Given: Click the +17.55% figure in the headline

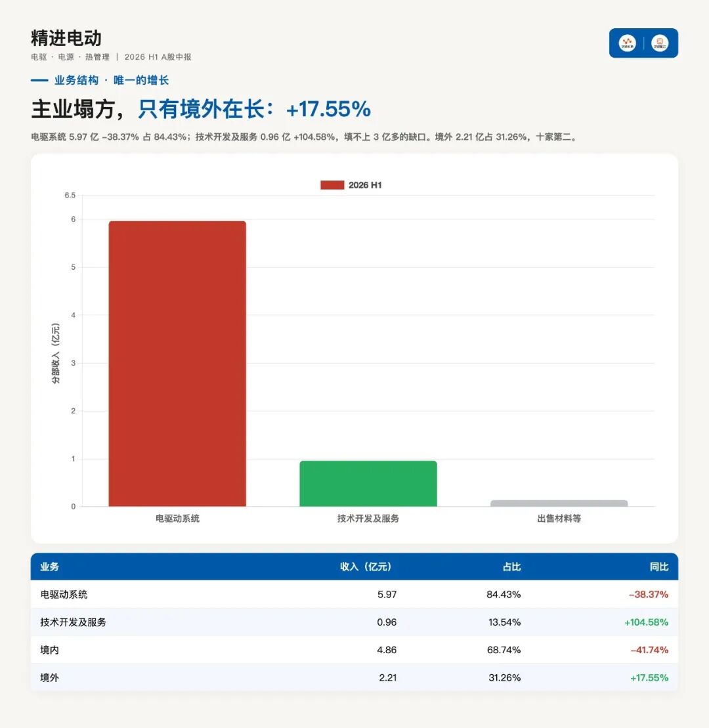Looking at the screenshot, I should click(x=328, y=110).
